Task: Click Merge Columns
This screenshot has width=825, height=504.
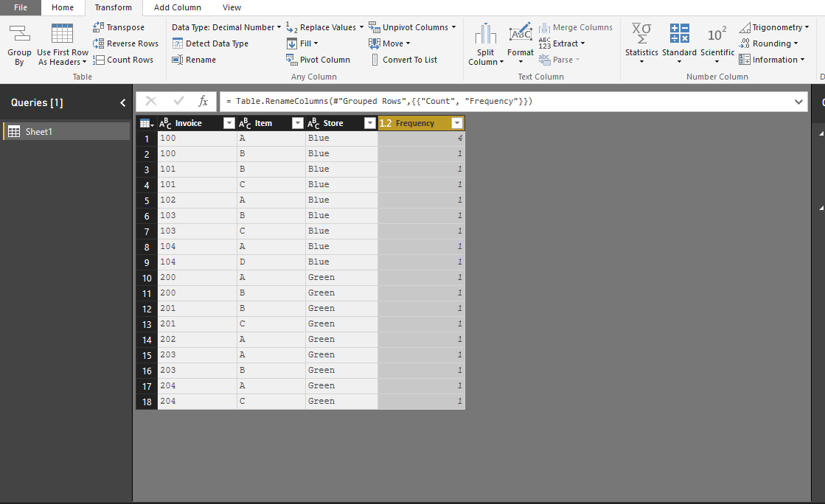Action: (x=576, y=27)
